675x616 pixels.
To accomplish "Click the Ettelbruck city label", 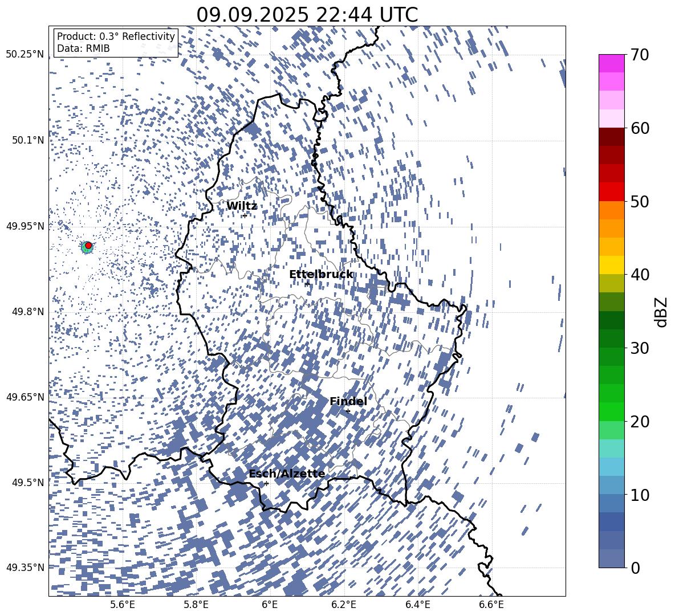I will (321, 275).
